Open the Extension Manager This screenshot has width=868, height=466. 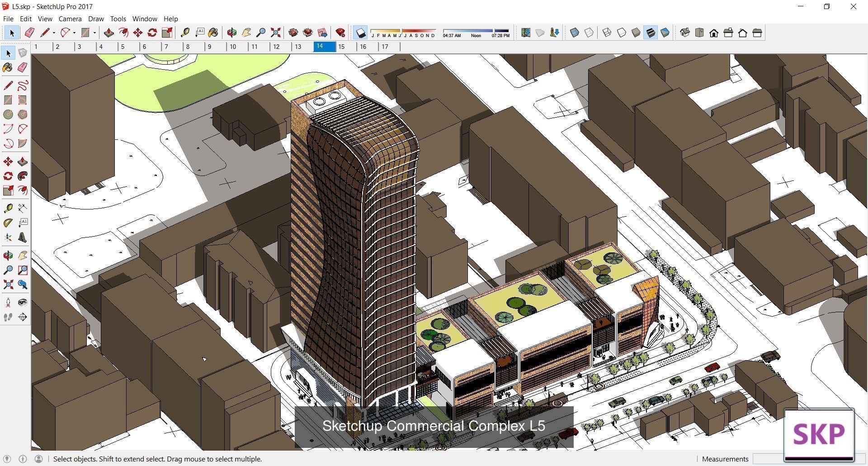tap(340, 33)
